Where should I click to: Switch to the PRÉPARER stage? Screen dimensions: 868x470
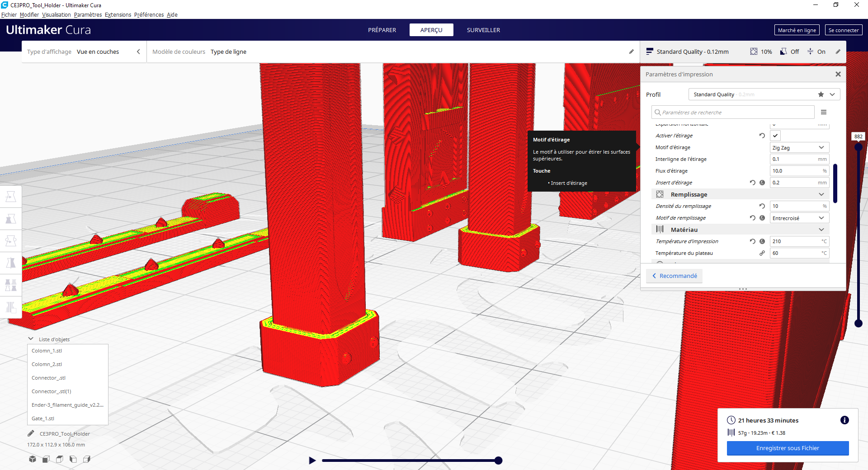(x=382, y=30)
